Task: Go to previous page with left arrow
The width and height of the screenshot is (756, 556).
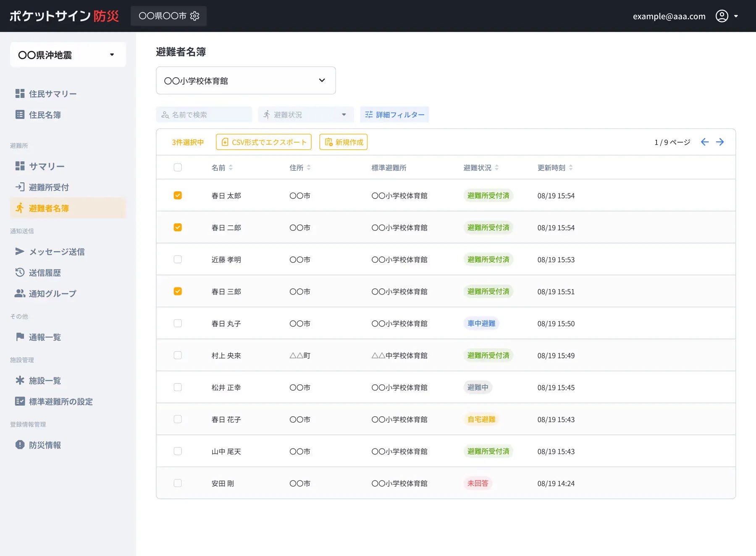Action: (705, 142)
